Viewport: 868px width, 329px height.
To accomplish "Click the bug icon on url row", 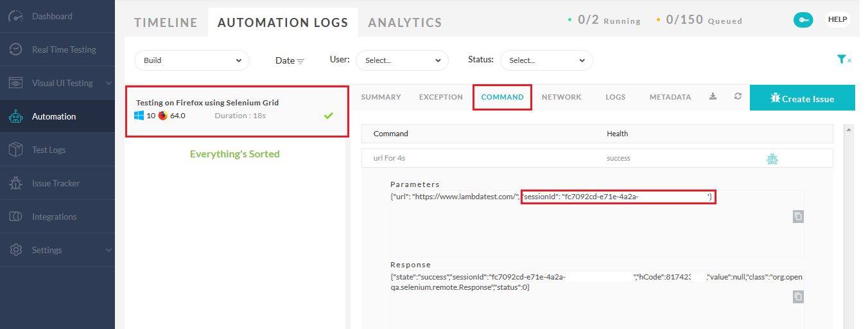I will click(x=772, y=159).
